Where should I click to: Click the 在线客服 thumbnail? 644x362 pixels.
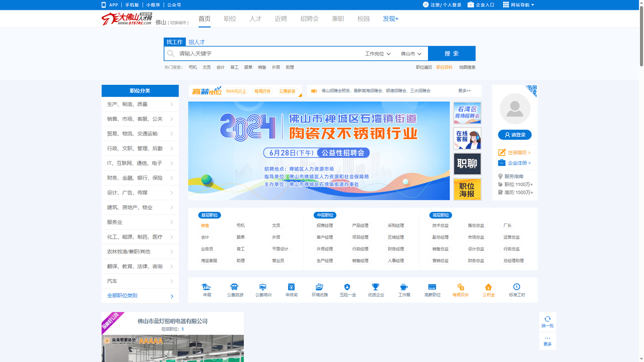pyautogui.click(x=467, y=138)
